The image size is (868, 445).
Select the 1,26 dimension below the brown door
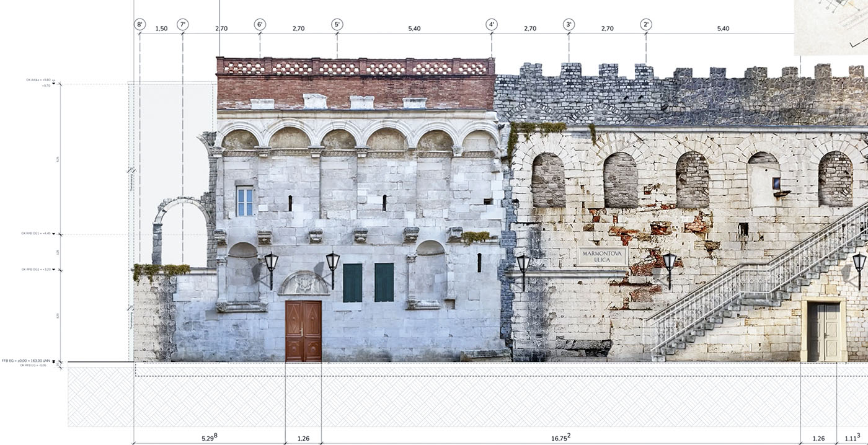pyautogui.click(x=303, y=439)
